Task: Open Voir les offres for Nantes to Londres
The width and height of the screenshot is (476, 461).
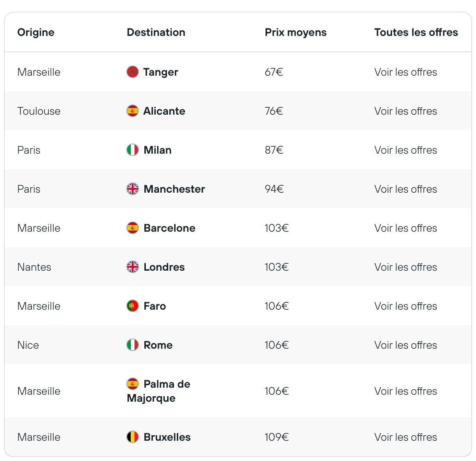Action: (x=405, y=267)
